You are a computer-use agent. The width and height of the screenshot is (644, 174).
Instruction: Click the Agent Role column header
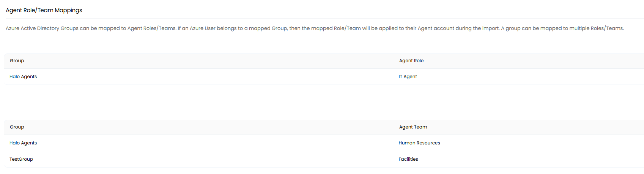click(411, 61)
